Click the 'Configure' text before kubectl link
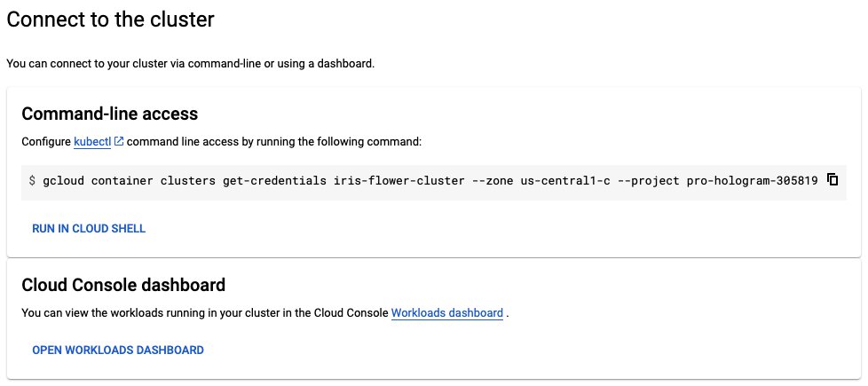868x386 pixels. (x=45, y=141)
